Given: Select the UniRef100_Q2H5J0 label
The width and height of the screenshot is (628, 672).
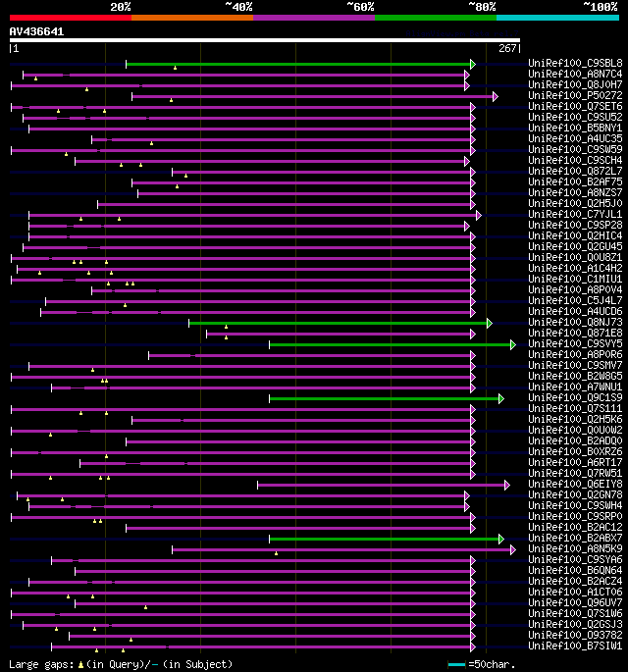Looking at the screenshot, I should click(575, 204).
